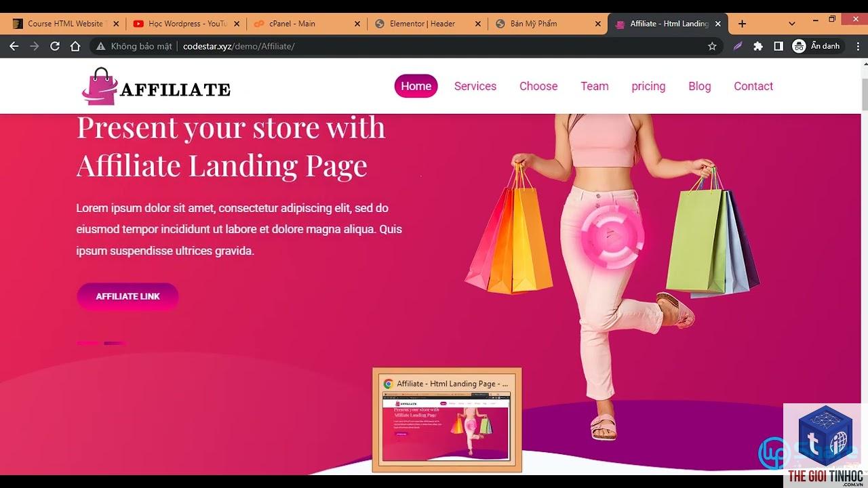Open the Extensions puzzle icon
The image size is (868, 488).
tap(758, 46)
